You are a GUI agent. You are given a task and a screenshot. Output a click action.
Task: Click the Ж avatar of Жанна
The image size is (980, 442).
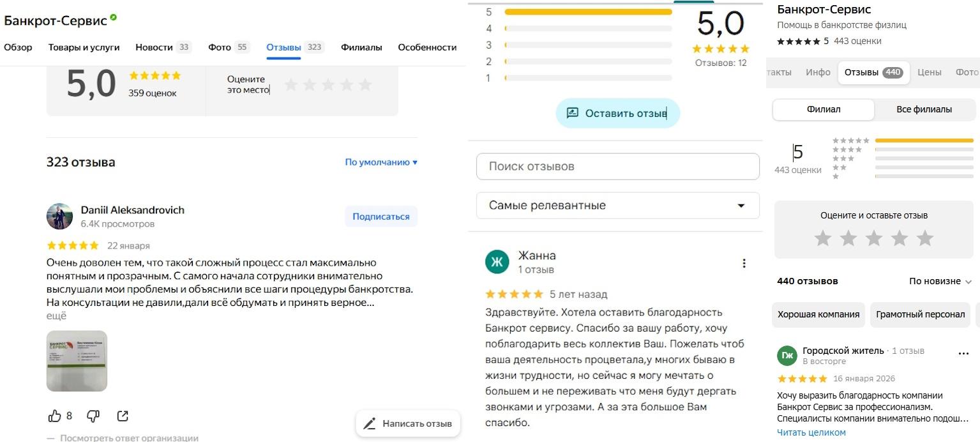[x=497, y=262]
